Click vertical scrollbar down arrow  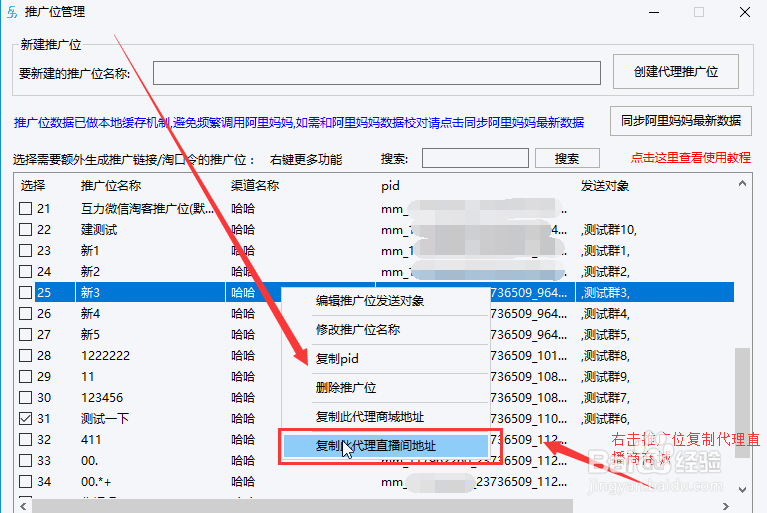(742, 490)
